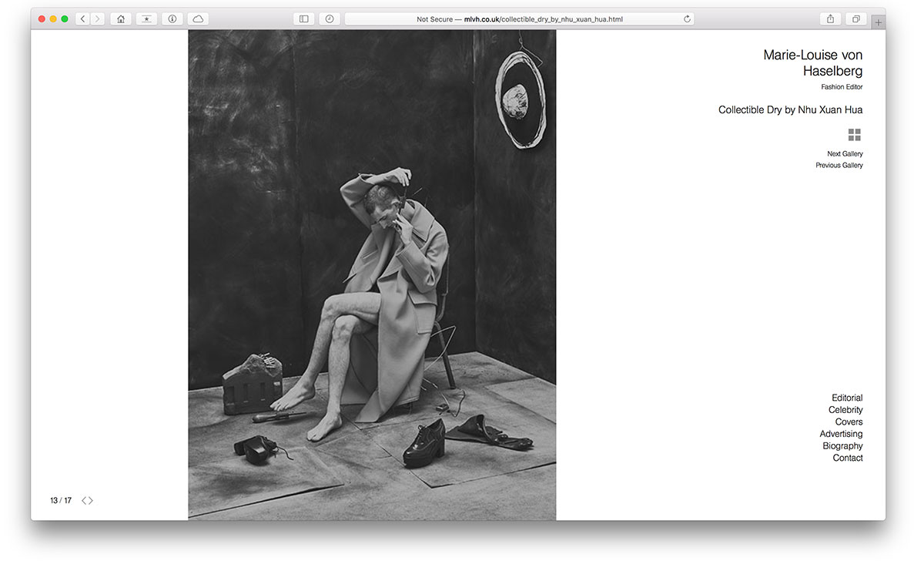Focus the mlvh.co.uk address bar

click(x=520, y=18)
